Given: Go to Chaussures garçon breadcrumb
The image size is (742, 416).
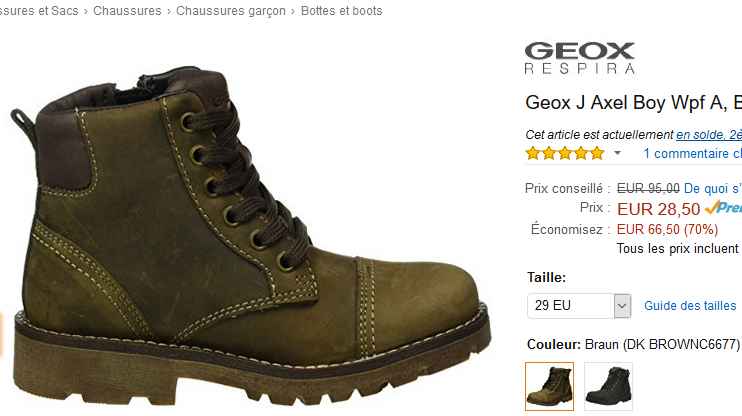Looking at the screenshot, I should (231, 10).
